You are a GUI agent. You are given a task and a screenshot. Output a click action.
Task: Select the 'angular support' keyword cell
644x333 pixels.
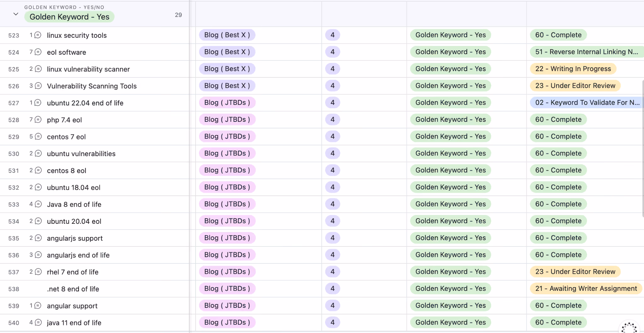72,306
